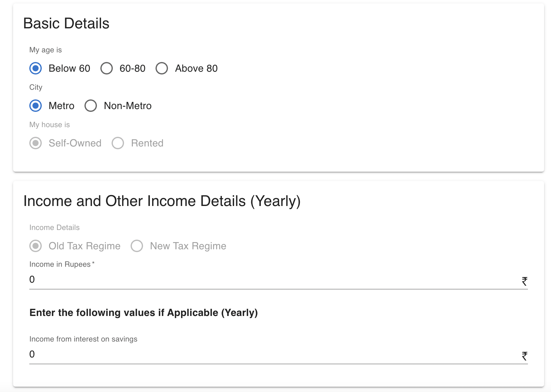This screenshot has width=551, height=392.
Task: Select the Above 80 age option
Action: coord(162,68)
